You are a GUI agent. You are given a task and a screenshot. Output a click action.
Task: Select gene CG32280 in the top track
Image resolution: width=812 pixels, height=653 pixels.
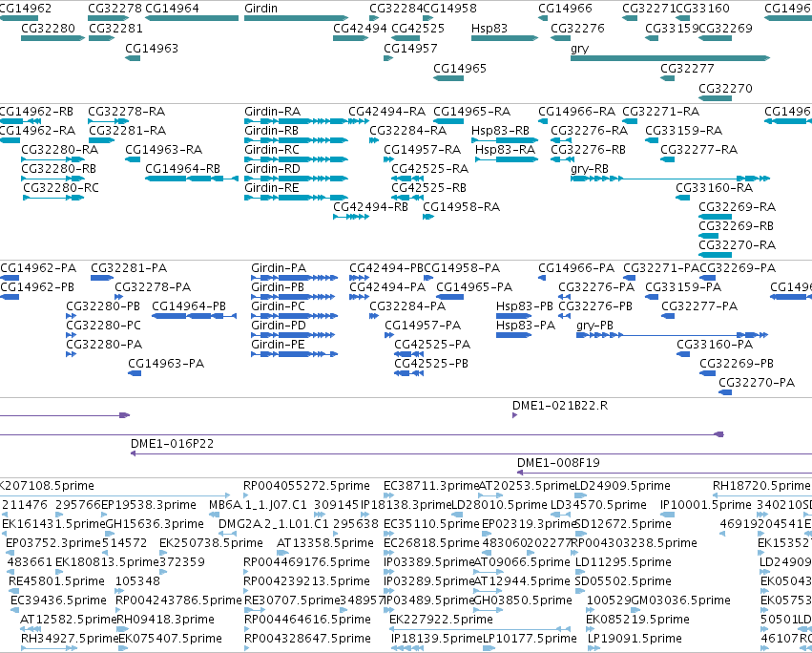[52, 38]
